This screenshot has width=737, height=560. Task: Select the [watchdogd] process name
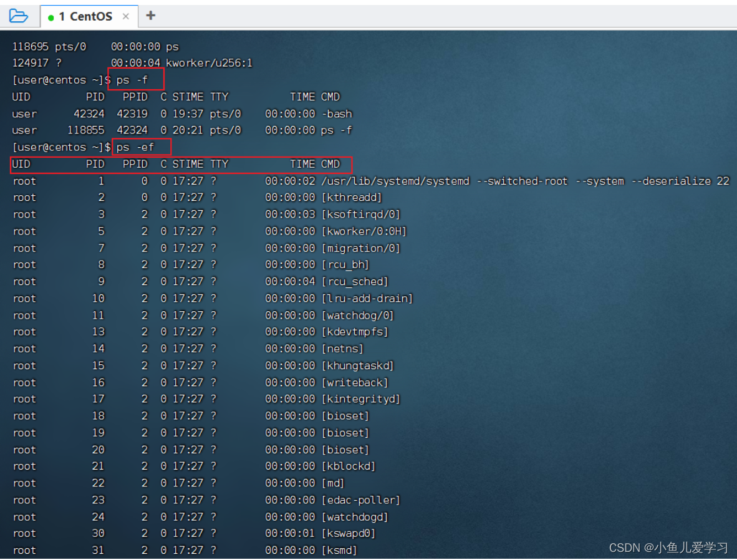tap(355, 517)
